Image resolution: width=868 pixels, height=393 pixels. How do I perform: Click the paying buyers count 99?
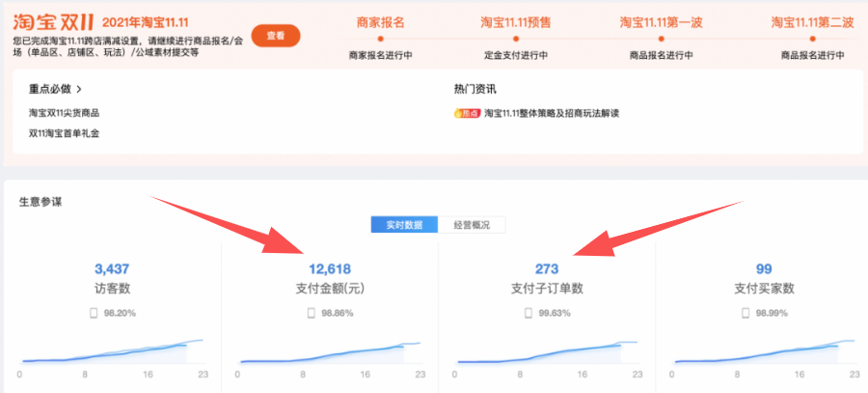(x=764, y=269)
